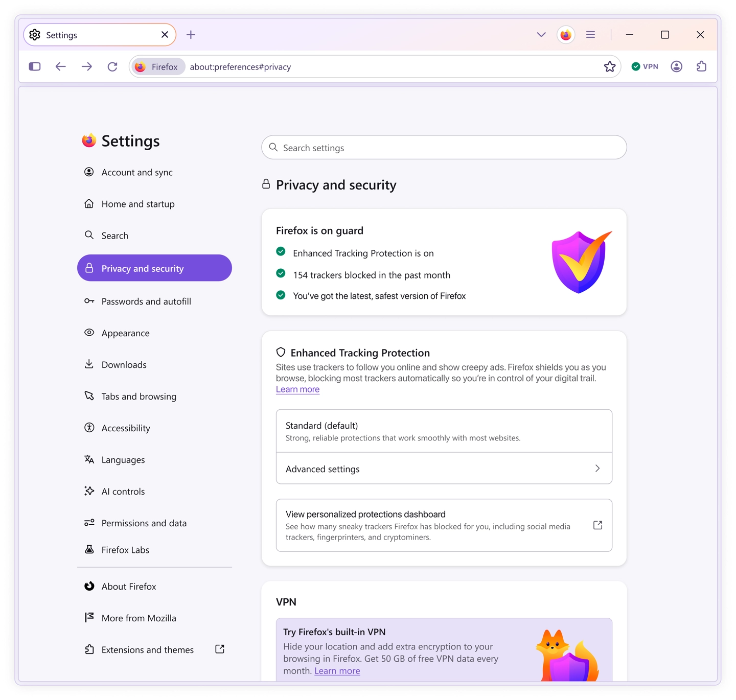Open a new tab with plus icon
The image size is (736, 700).
coord(191,35)
